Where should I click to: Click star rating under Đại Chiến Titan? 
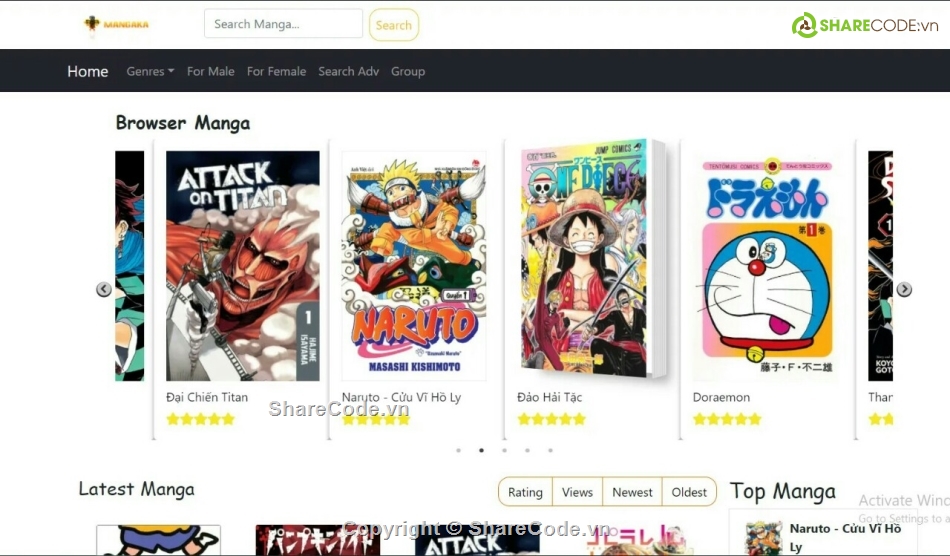[200, 419]
